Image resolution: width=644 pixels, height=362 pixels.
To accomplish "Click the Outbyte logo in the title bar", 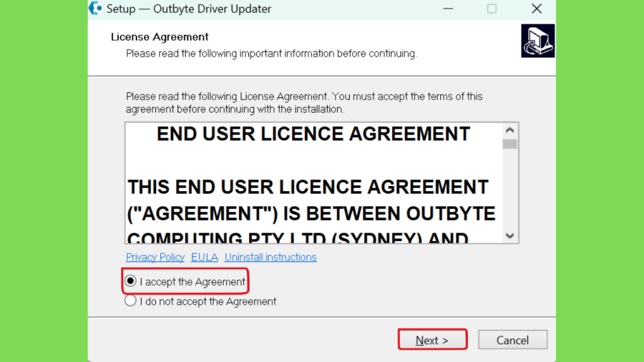I will tap(96, 8).
